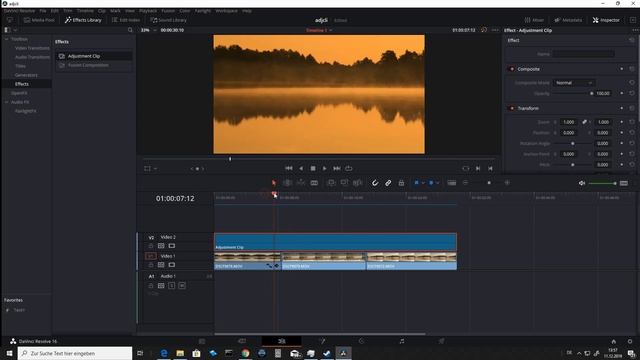Viewport: 640px width, 360px height.
Task: Select Fusion Composition effect in list
Action: tap(94, 65)
